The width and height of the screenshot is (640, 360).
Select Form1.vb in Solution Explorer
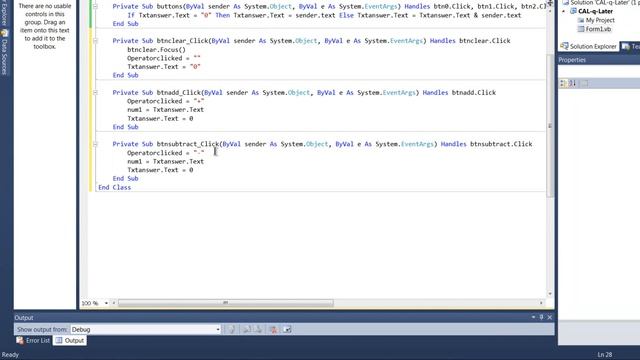click(598, 29)
